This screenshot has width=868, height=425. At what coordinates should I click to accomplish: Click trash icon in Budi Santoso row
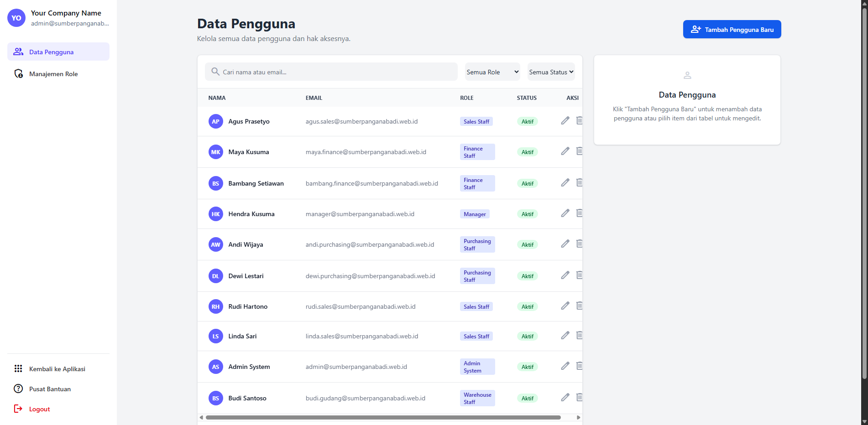(579, 397)
